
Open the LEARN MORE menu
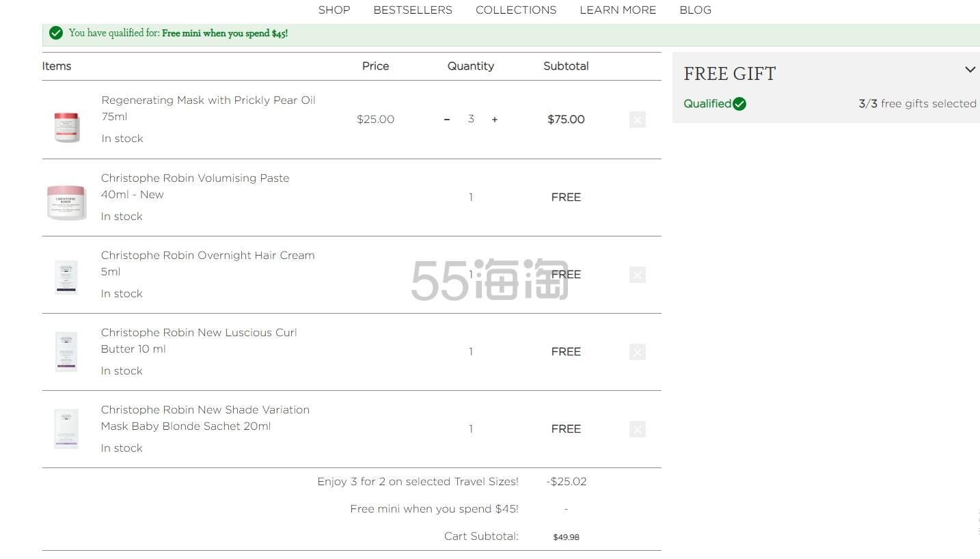(618, 10)
